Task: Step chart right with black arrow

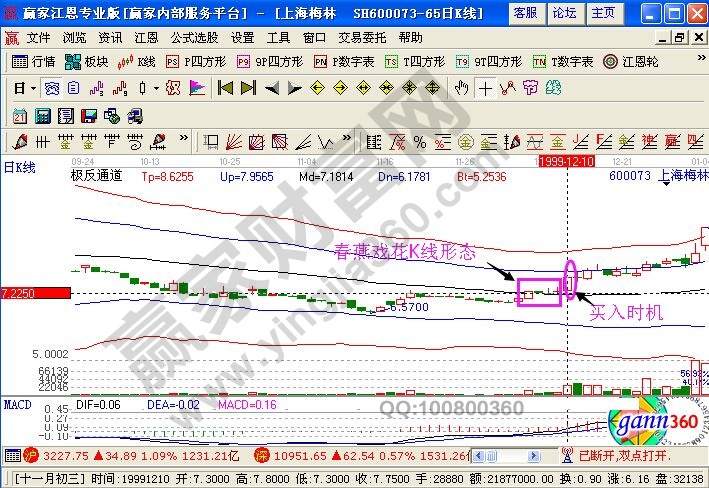Action: tap(295, 88)
